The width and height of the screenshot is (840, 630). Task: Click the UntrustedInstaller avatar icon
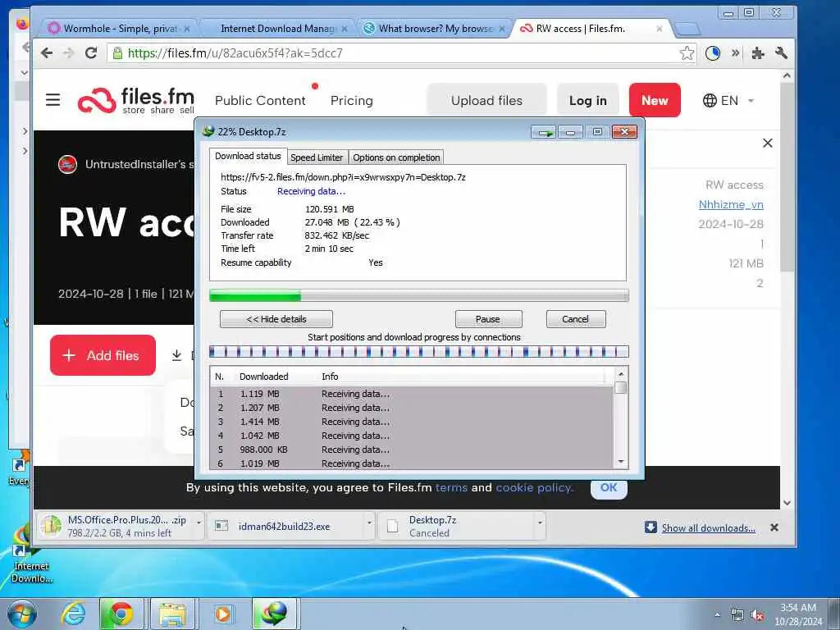coord(67,164)
